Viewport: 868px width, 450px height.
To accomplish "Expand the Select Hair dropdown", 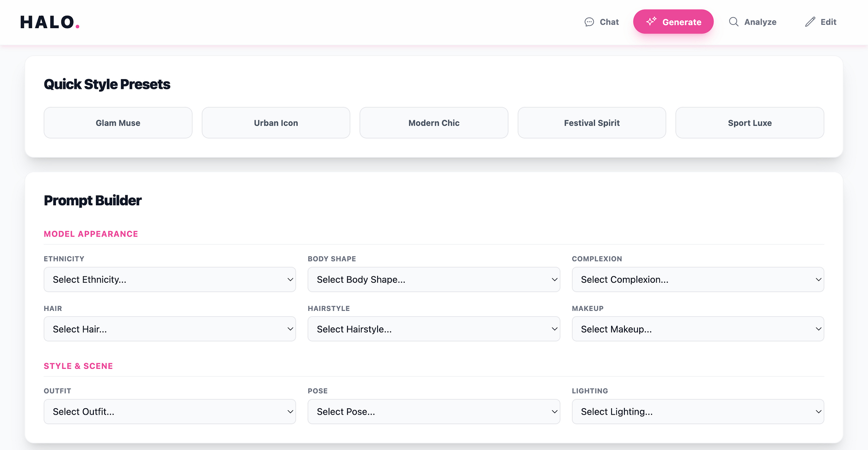I will [x=170, y=329].
